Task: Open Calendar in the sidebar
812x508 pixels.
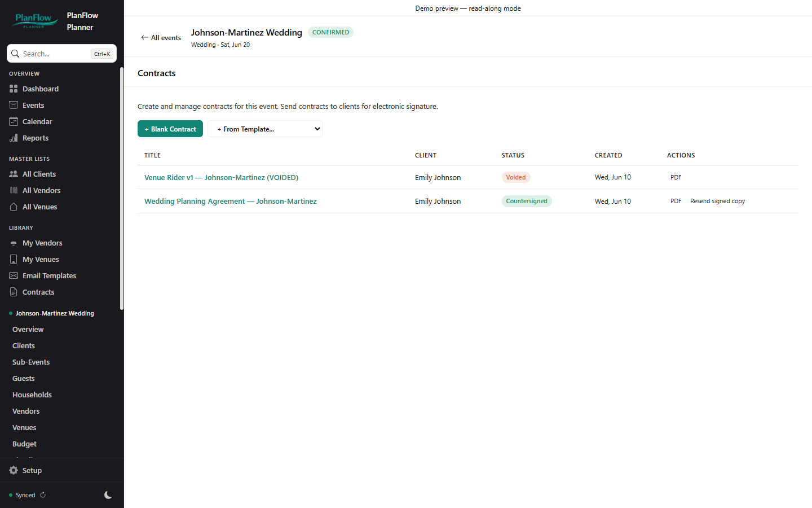Action: 37,121
